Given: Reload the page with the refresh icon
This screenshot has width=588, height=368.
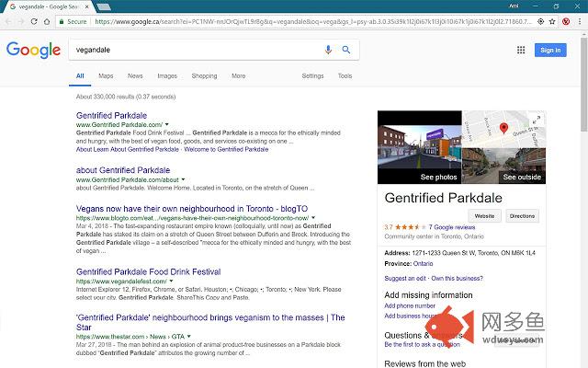Looking at the screenshot, I should point(34,21).
